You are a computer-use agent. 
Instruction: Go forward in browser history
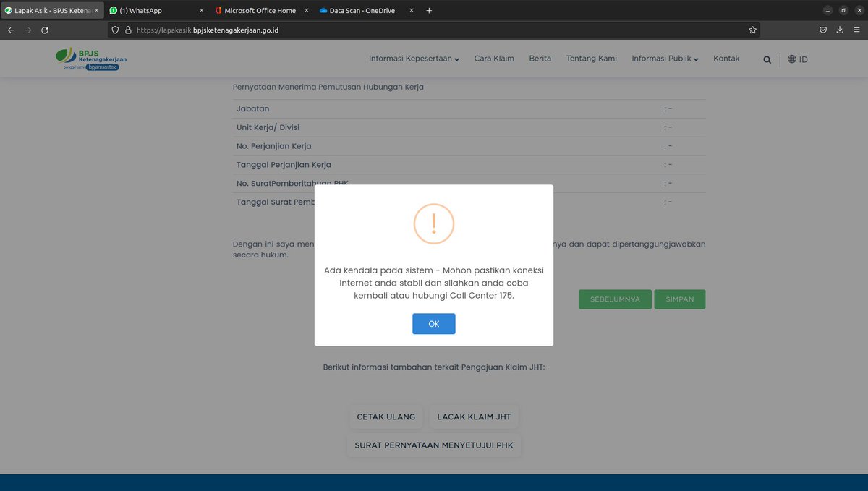point(28,30)
